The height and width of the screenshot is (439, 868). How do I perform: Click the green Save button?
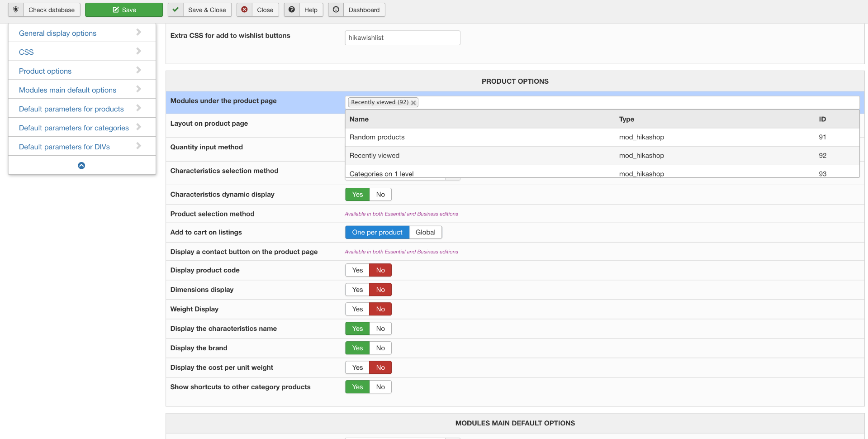123,10
